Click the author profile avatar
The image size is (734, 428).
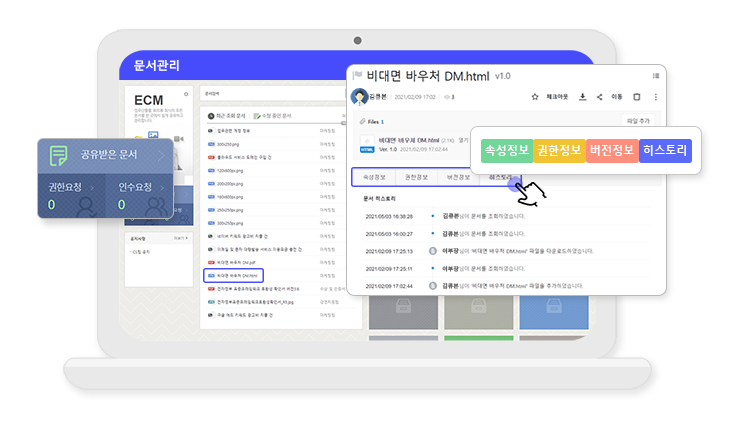359,97
